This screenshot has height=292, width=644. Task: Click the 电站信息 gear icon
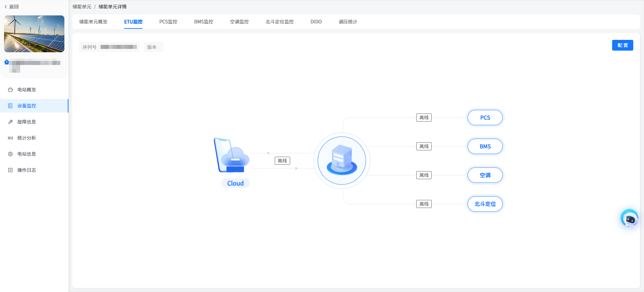click(10, 154)
